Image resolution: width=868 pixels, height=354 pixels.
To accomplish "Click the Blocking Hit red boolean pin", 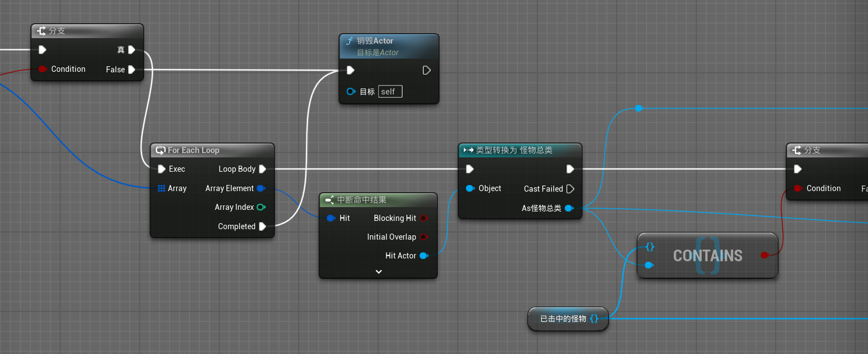I will click(x=424, y=218).
